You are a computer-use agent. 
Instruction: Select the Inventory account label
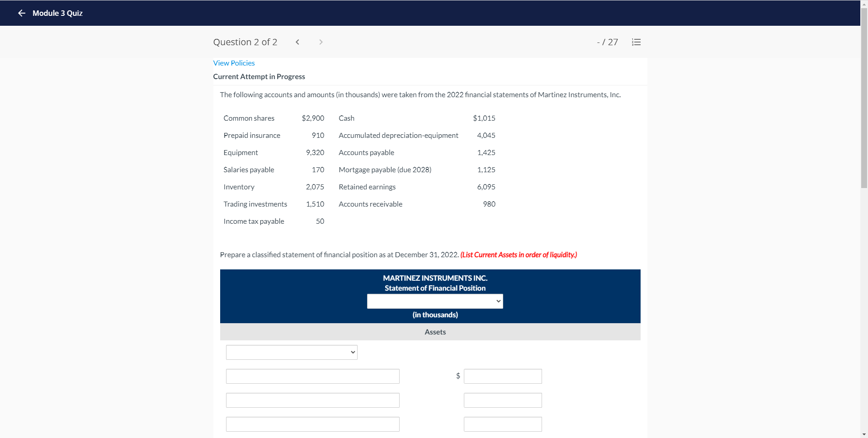[x=239, y=187]
